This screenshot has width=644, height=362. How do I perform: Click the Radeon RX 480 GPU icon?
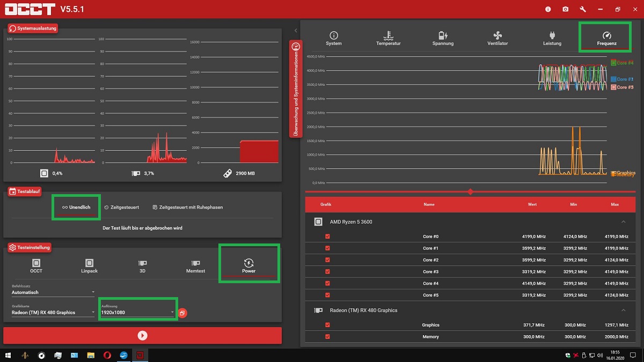[x=318, y=310]
